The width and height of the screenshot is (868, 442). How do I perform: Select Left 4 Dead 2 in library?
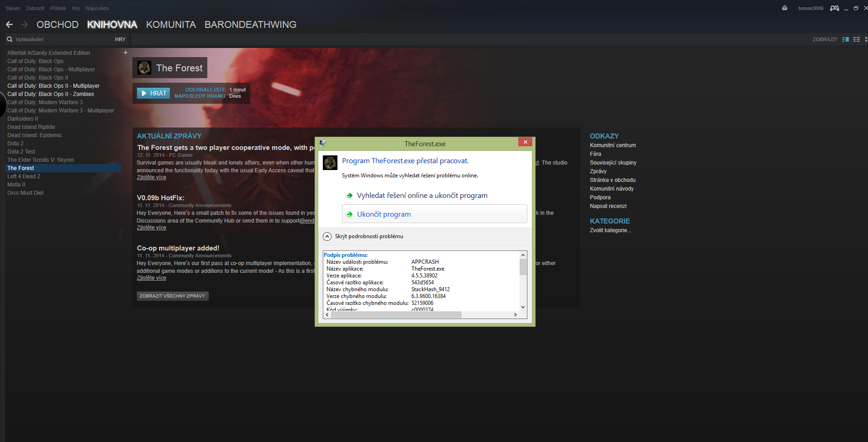pos(24,176)
